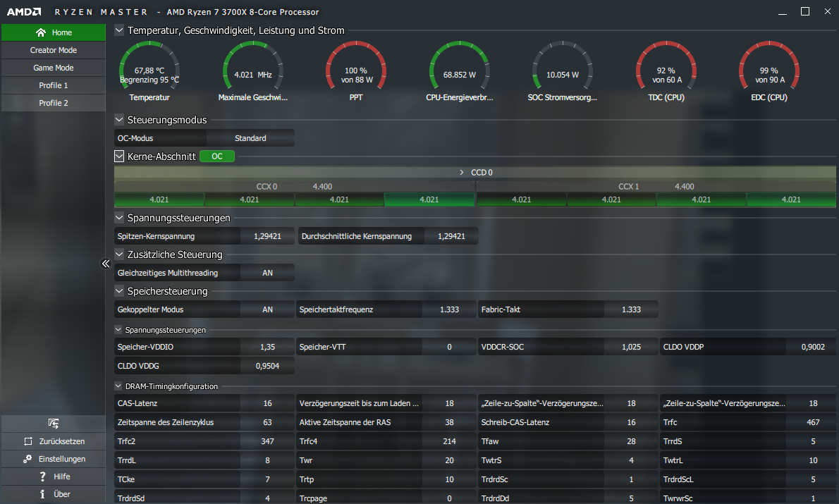This screenshot has width=839, height=504.
Task: Switch to Creator Mode
Action: [x=54, y=50]
